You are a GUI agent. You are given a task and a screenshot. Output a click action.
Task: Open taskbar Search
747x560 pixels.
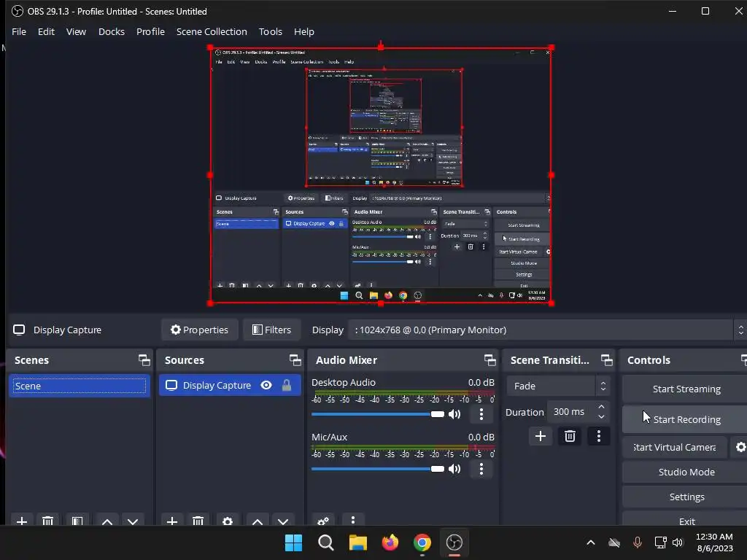click(x=326, y=542)
